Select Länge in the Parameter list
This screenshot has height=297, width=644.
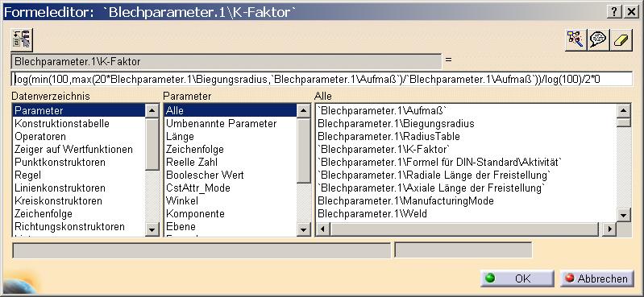click(230, 136)
